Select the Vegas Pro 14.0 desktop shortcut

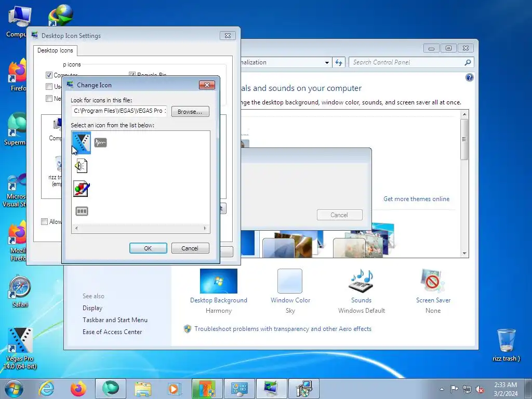[20, 348]
